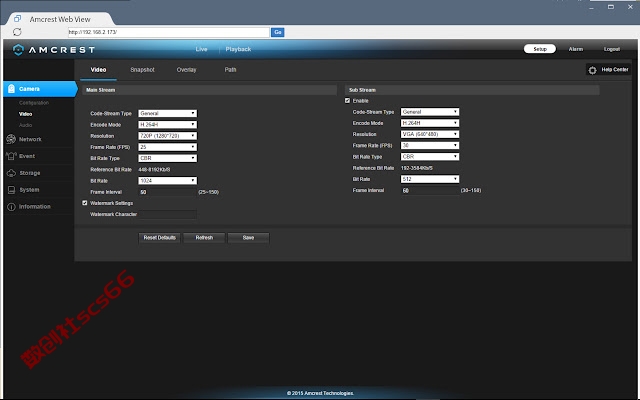Switch to the Video tab
This screenshot has width=640, height=400.
pos(98,70)
